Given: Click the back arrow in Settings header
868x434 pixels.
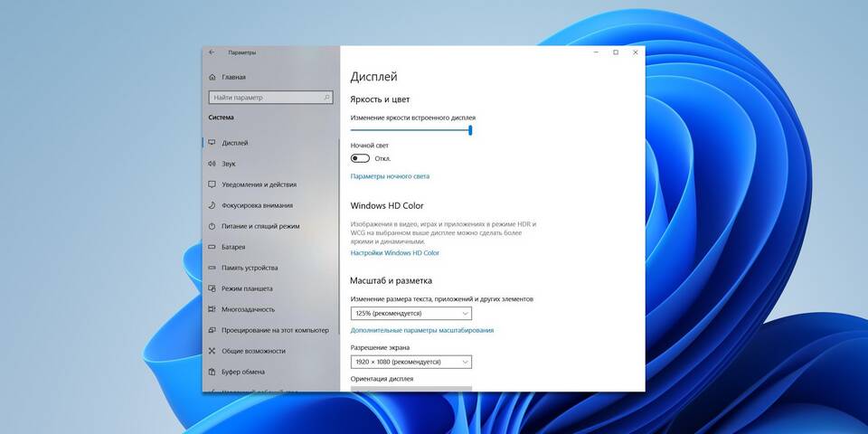Looking at the screenshot, I should pos(212,52).
